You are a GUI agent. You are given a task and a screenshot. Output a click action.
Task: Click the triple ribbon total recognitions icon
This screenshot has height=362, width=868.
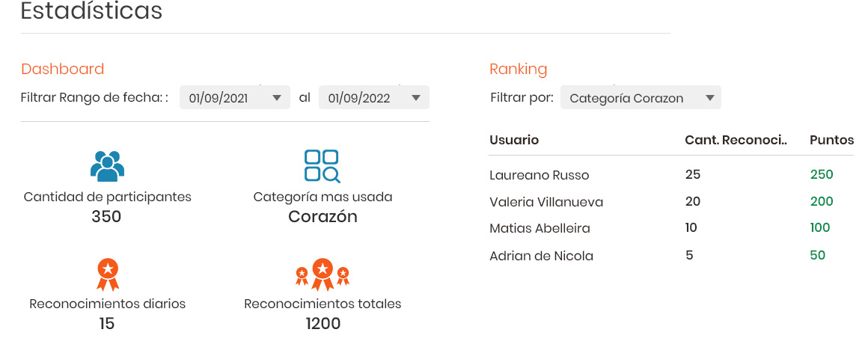pyautogui.click(x=323, y=274)
